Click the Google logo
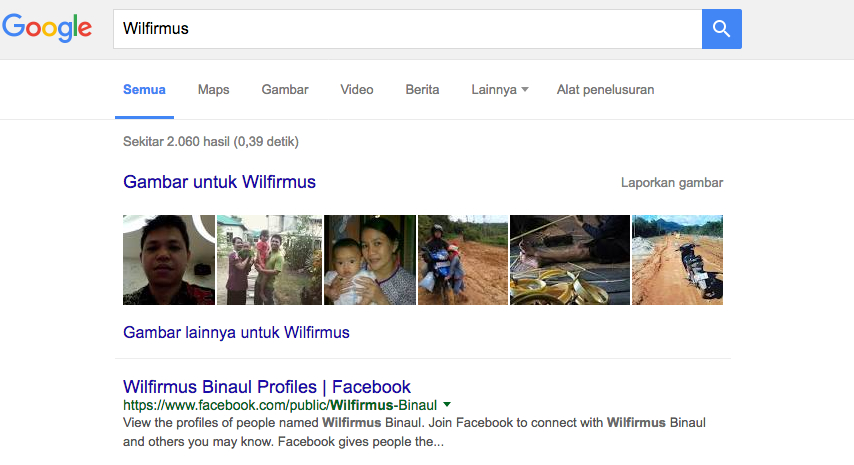Screen dimensions: 854x465 (47, 28)
